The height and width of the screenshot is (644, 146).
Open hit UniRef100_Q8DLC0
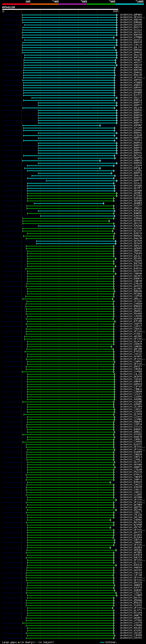click(131, 299)
